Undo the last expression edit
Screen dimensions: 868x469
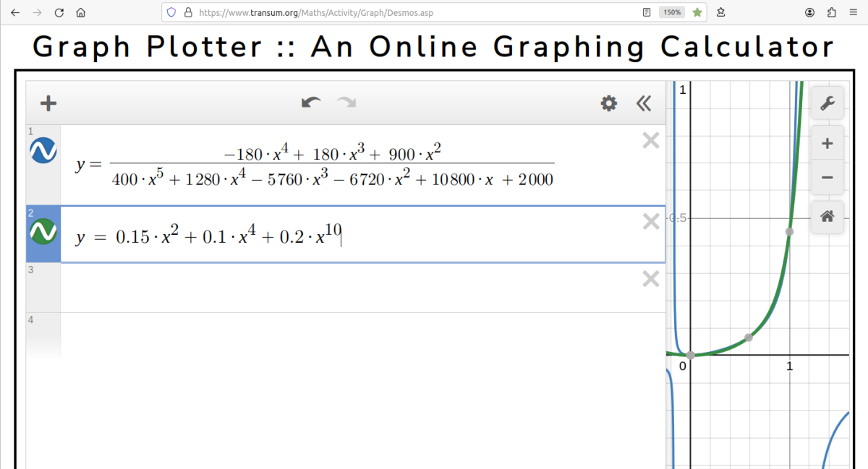pos(311,103)
